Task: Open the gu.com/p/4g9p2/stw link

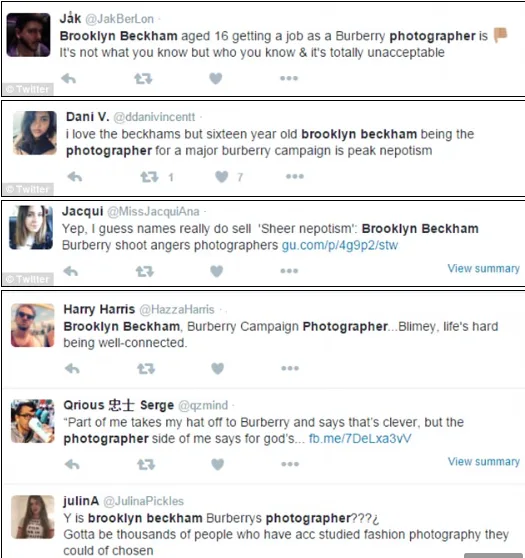Action: coord(340,245)
